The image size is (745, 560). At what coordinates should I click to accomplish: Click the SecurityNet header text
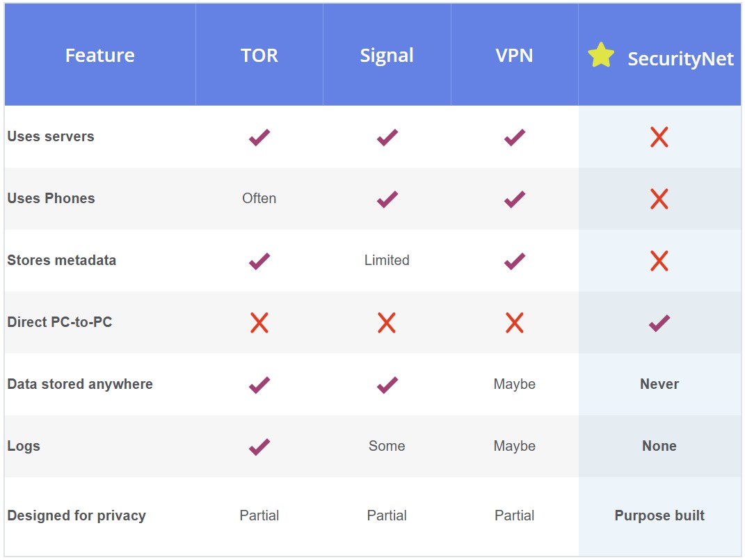click(x=680, y=59)
